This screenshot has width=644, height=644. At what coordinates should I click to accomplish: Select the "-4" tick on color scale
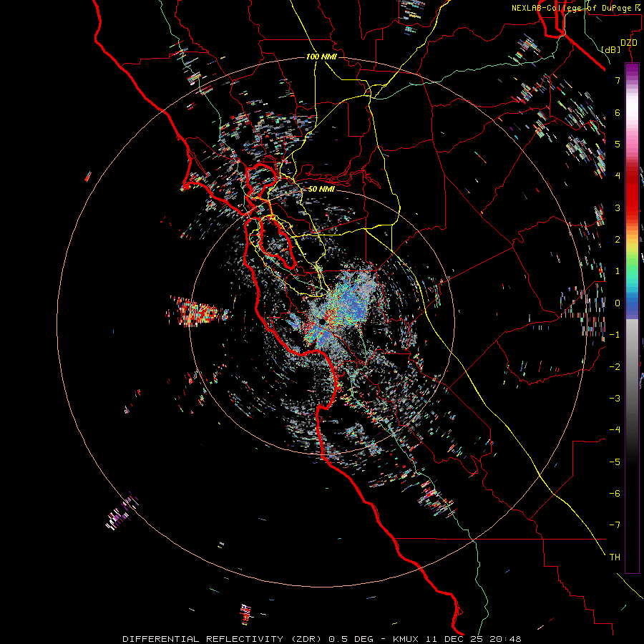pyautogui.click(x=615, y=430)
